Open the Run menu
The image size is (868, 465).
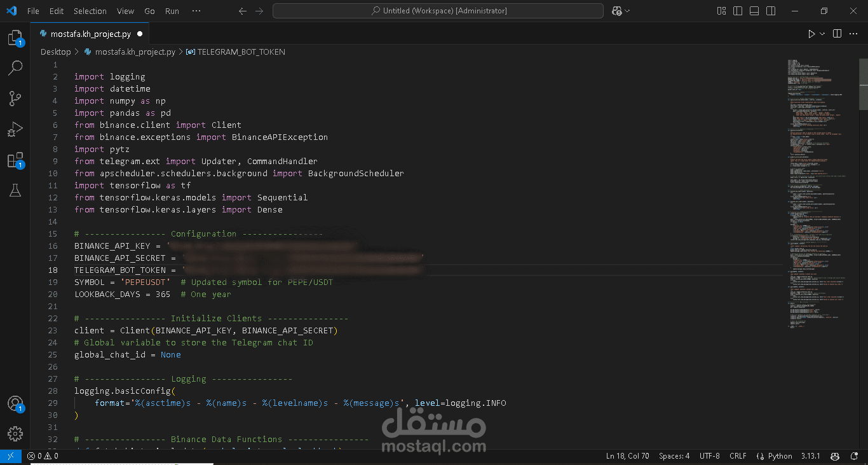[x=172, y=11]
